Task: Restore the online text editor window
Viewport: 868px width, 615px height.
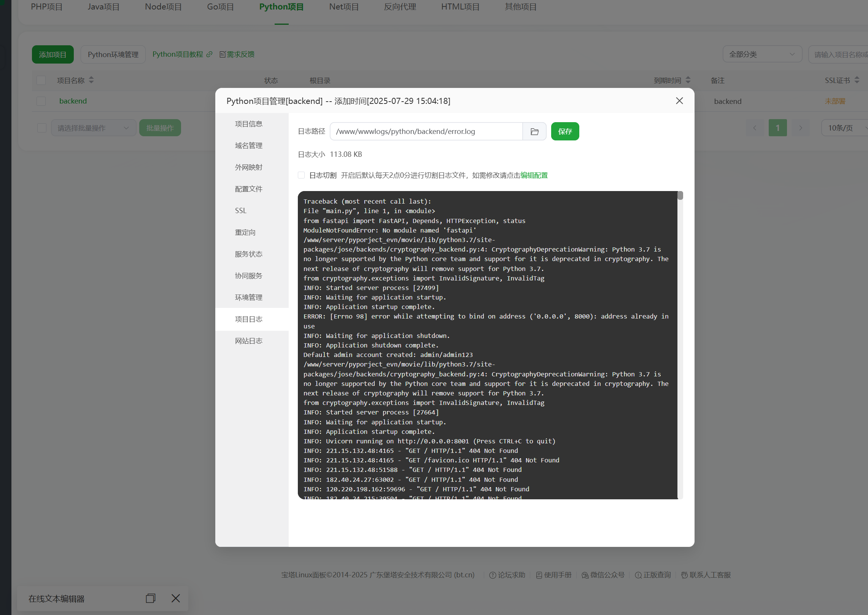Action: [151, 598]
